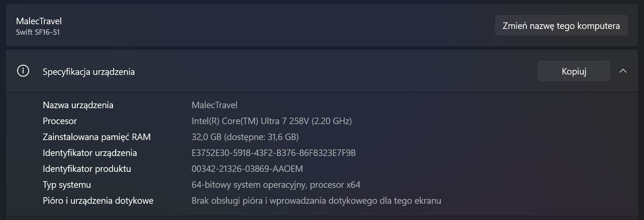Click the info icon beside Specyfikacja urządzenia
Image resolution: width=644 pixels, height=220 pixels.
23,71
